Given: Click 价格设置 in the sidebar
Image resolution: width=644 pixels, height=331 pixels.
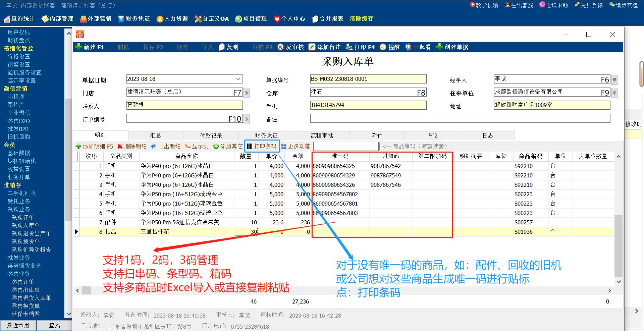Looking at the screenshot, I should 19,56.
